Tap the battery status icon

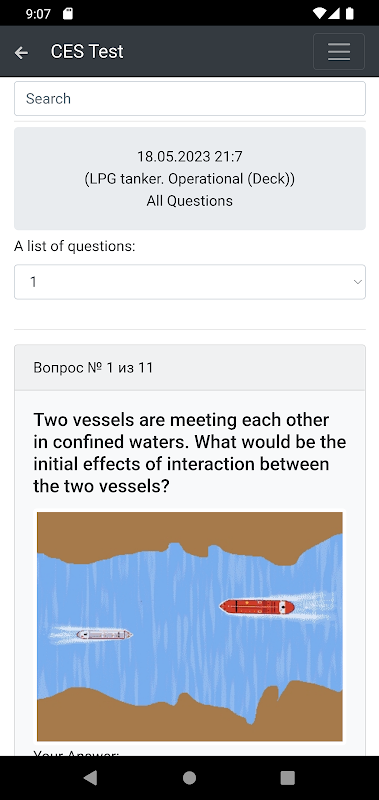[350, 13]
